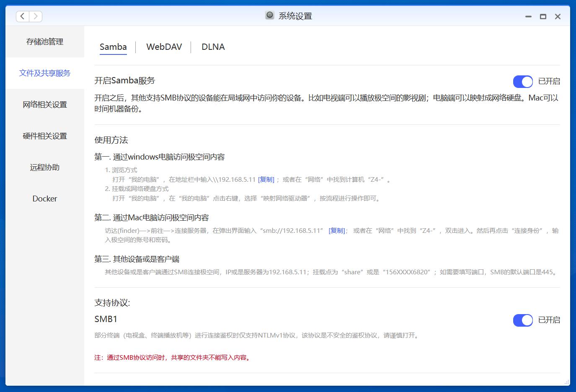The image size is (576, 392).
Task: Turn off the SMB1 protocol toggle
Action: coord(522,320)
